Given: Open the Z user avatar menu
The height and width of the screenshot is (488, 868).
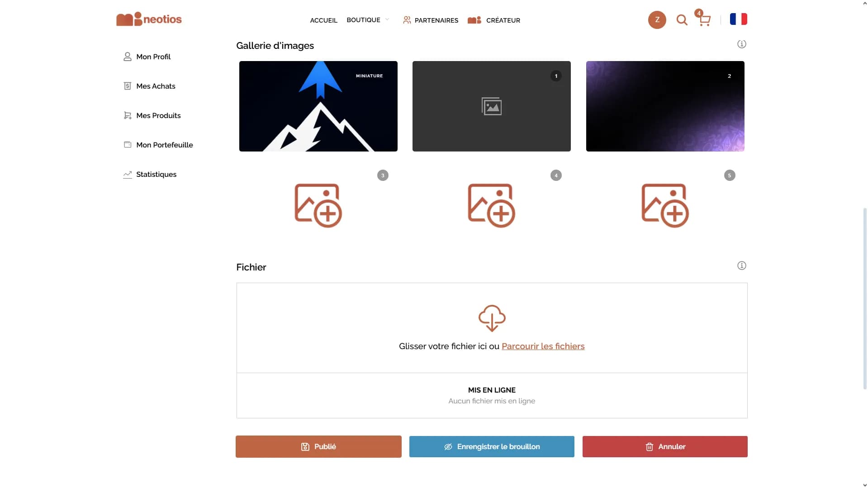Looking at the screenshot, I should point(657,20).
